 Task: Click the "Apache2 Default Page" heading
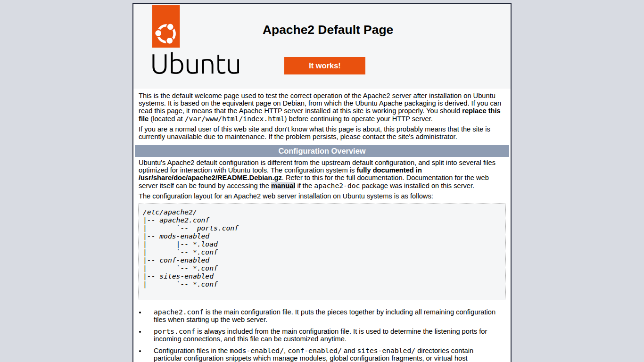click(328, 30)
